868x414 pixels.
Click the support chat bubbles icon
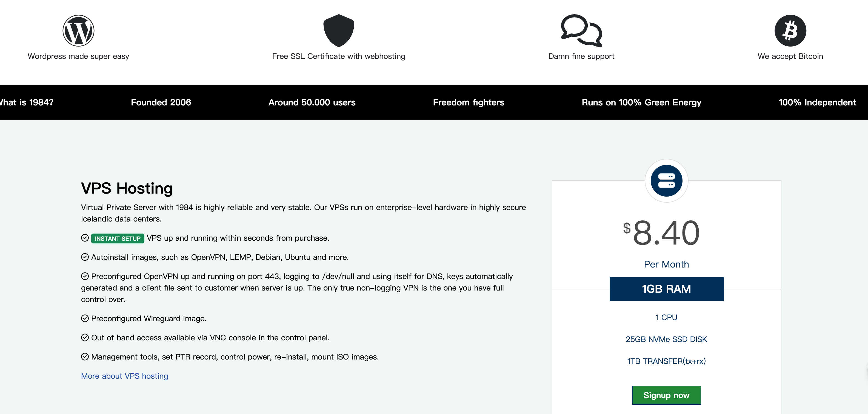pos(581,30)
